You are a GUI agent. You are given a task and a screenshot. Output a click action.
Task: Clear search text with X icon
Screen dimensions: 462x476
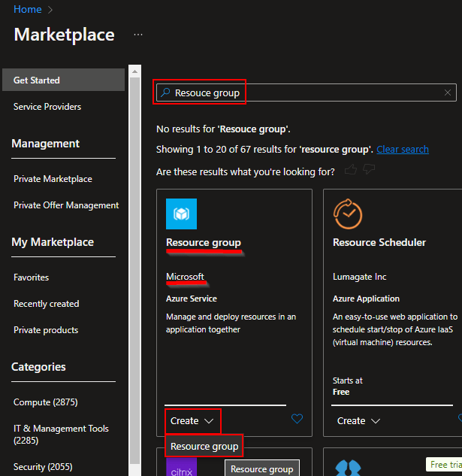point(448,92)
